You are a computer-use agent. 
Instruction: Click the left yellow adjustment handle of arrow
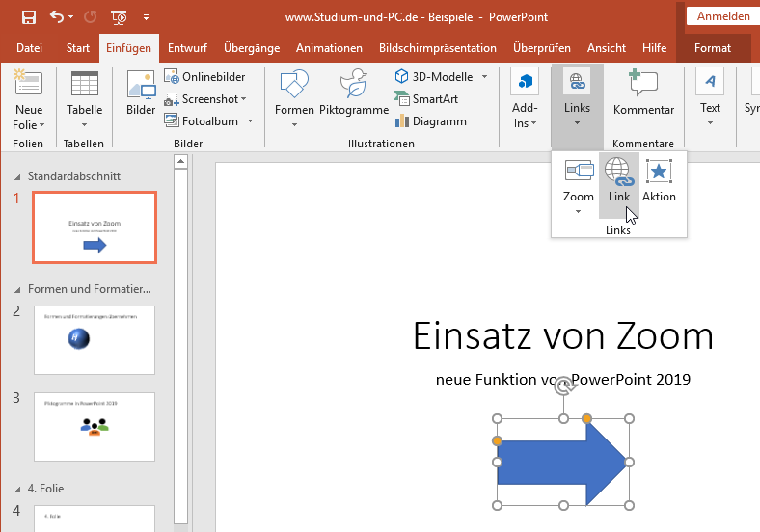[x=497, y=440]
